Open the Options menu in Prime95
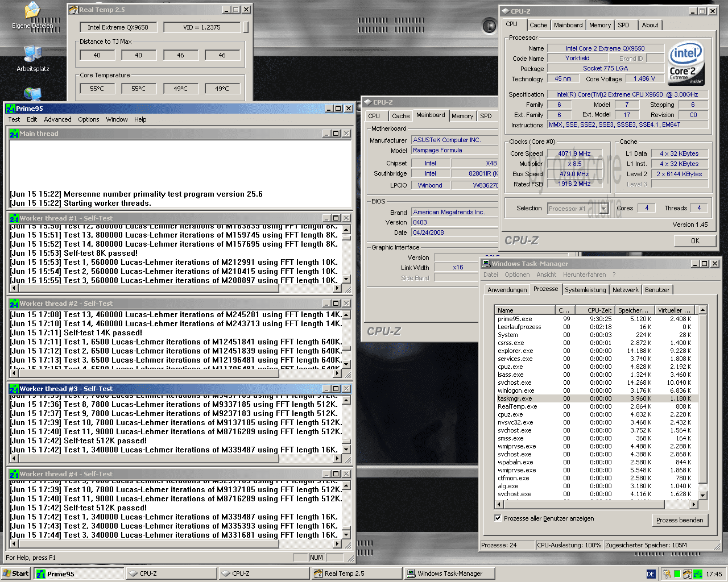This screenshot has width=728, height=582. (89, 119)
